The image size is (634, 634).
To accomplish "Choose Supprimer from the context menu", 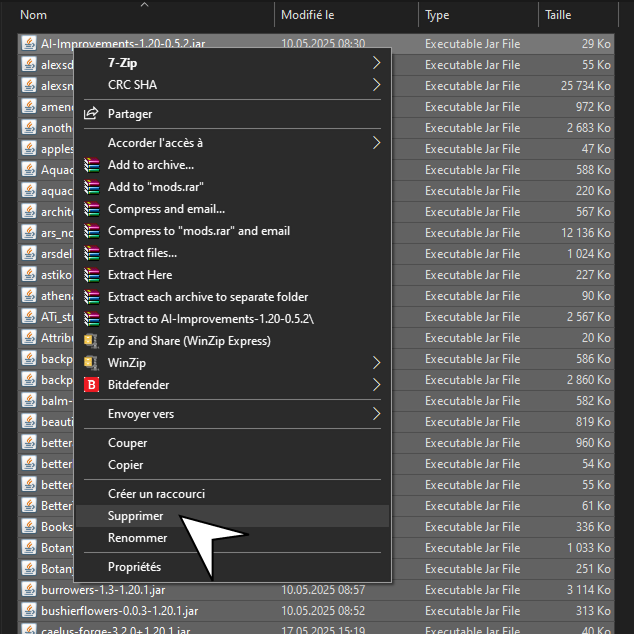I will 136,516.
